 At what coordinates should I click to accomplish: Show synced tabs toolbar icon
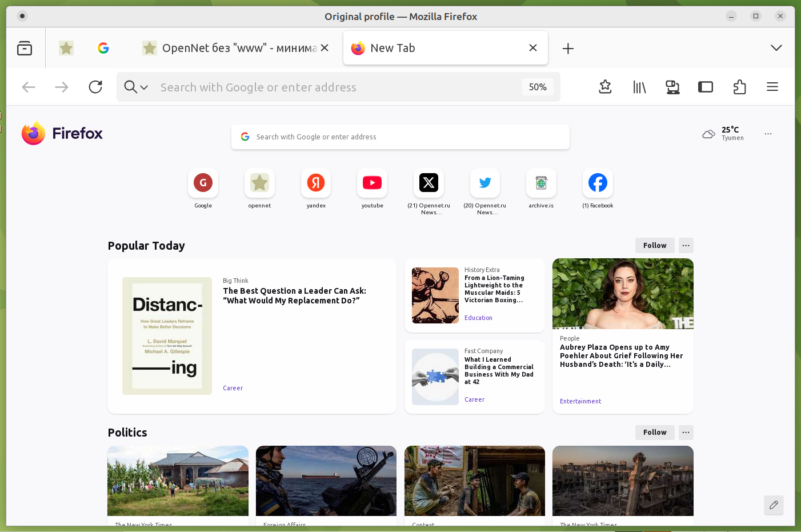click(672, 87)
